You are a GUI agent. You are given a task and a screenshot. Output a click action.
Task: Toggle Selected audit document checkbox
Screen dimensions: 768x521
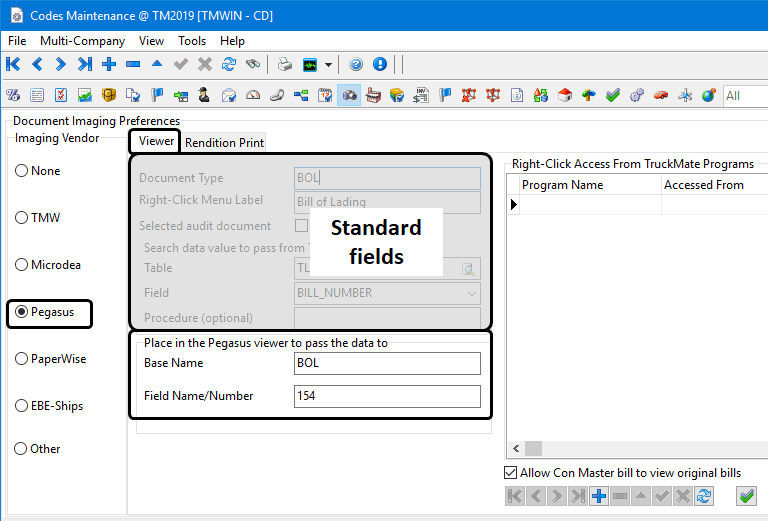pos(301,225)
